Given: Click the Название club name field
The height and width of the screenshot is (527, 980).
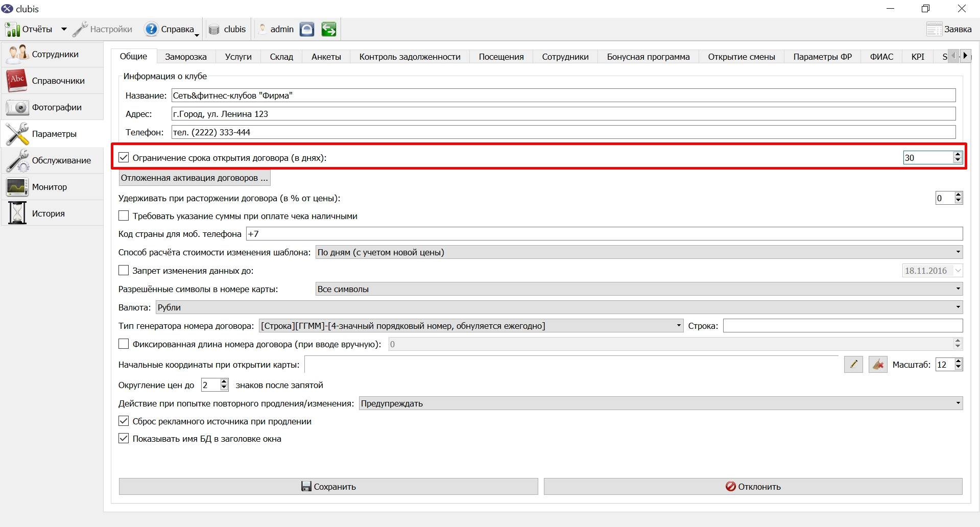Looking at the screenshot, I should 563,95.
